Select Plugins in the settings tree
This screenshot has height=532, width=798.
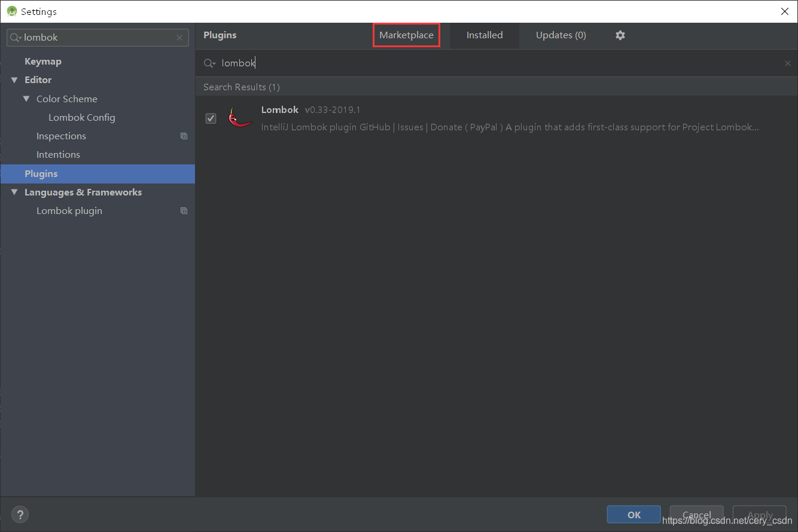(x=98, y=174)
